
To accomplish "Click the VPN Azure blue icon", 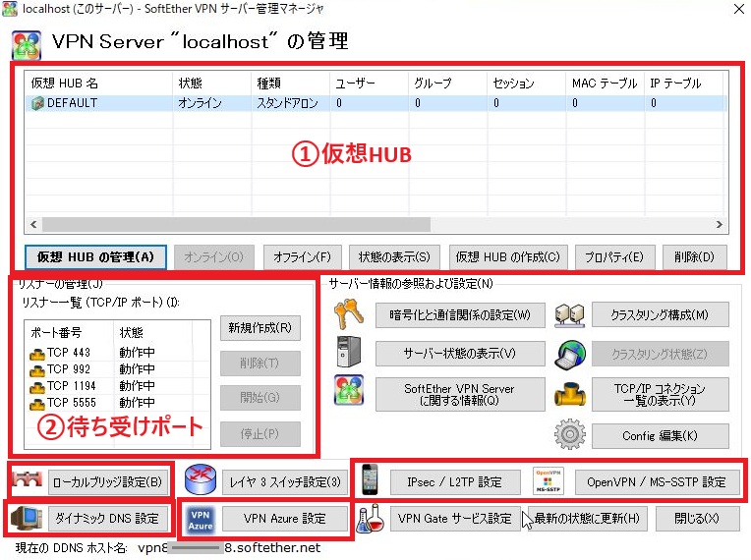I will pos(201,521).
